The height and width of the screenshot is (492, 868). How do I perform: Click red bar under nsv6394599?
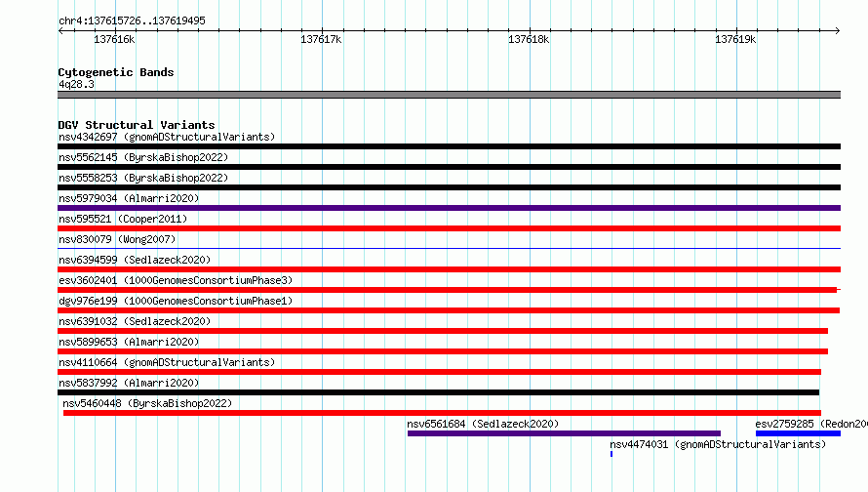(x=449, y=269)
